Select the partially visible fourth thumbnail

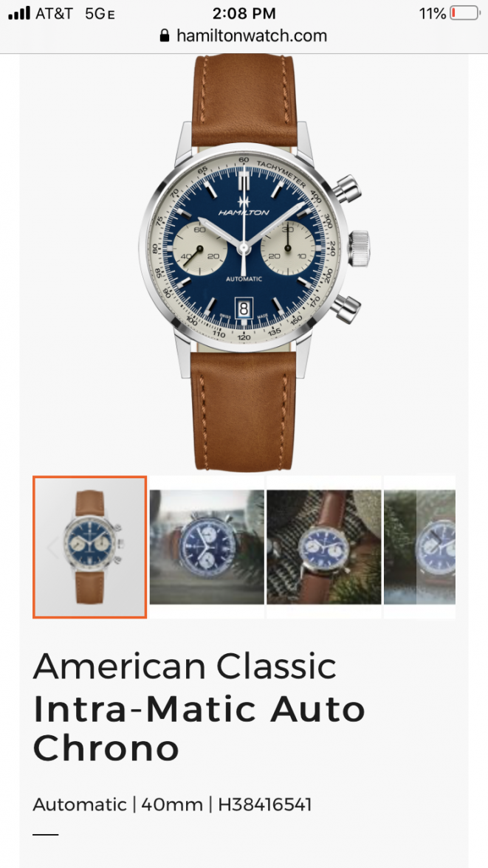(x=420, y=547)
